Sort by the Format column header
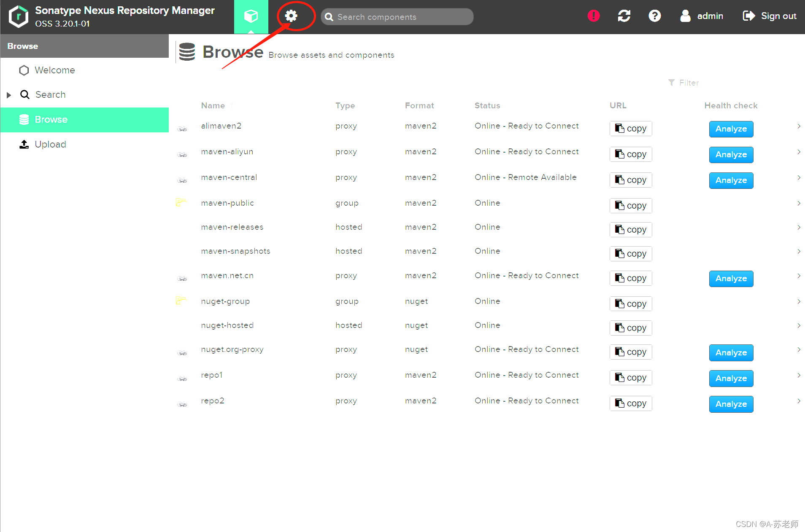Image resolution: width=805 pixels, height=532 pixels. [419, 106]
